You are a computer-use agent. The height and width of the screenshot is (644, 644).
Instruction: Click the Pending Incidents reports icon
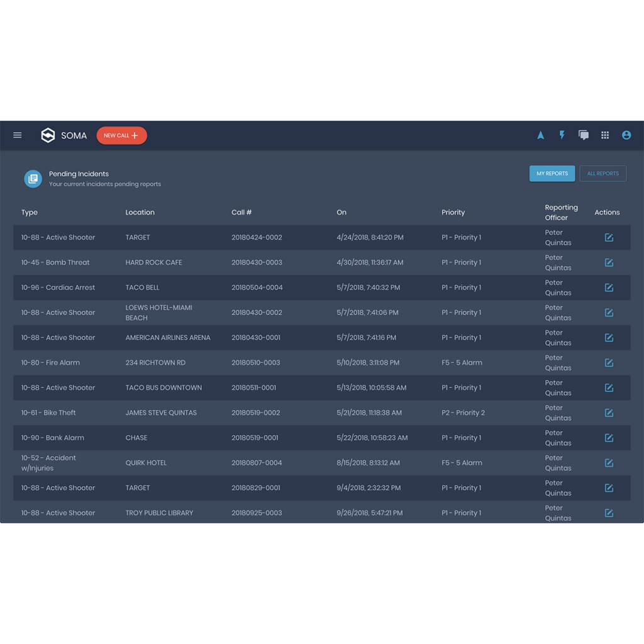(x=33, y=179)
